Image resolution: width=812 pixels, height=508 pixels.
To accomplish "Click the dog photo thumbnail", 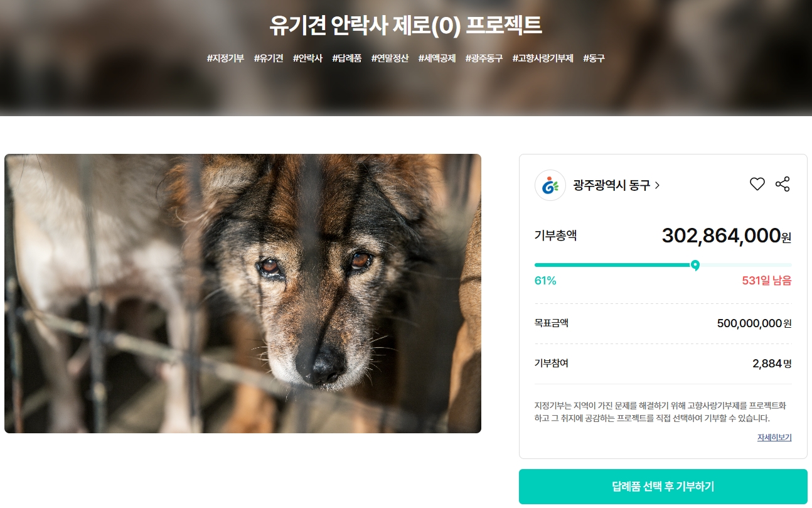I will click(x=243, y=293).
